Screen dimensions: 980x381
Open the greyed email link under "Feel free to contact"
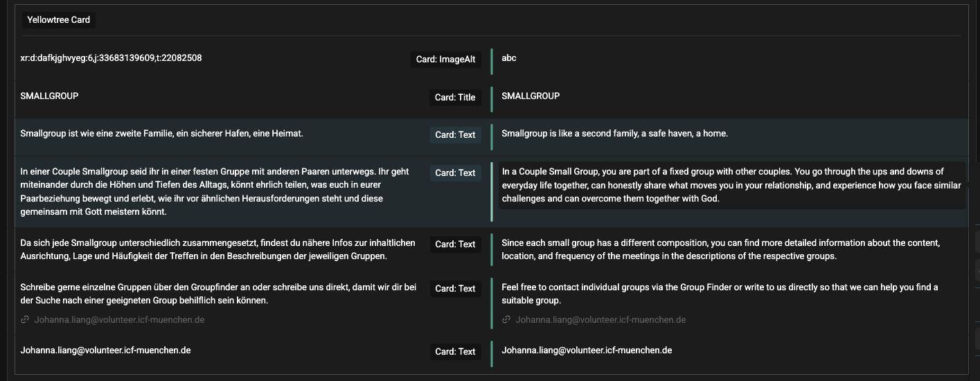[600, 320]
